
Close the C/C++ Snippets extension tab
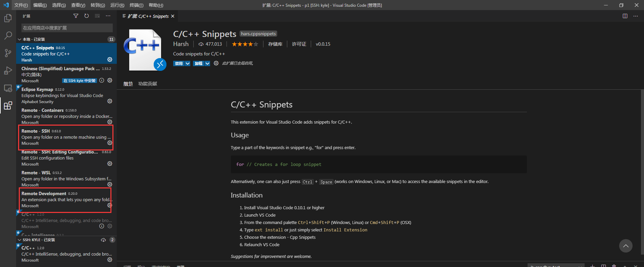[x=173, y=16]
